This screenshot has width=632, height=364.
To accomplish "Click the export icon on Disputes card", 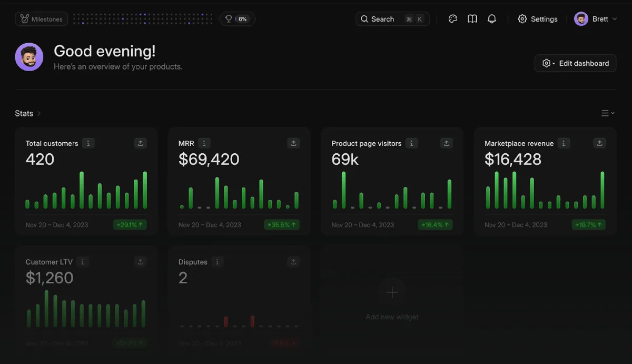I will click(x=293, y=261).
